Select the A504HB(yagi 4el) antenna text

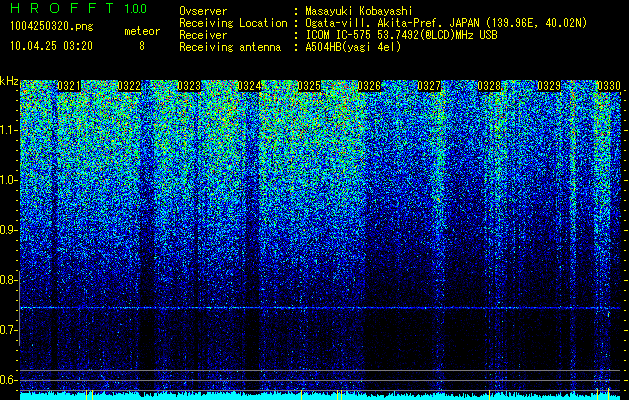click(353, 47)
